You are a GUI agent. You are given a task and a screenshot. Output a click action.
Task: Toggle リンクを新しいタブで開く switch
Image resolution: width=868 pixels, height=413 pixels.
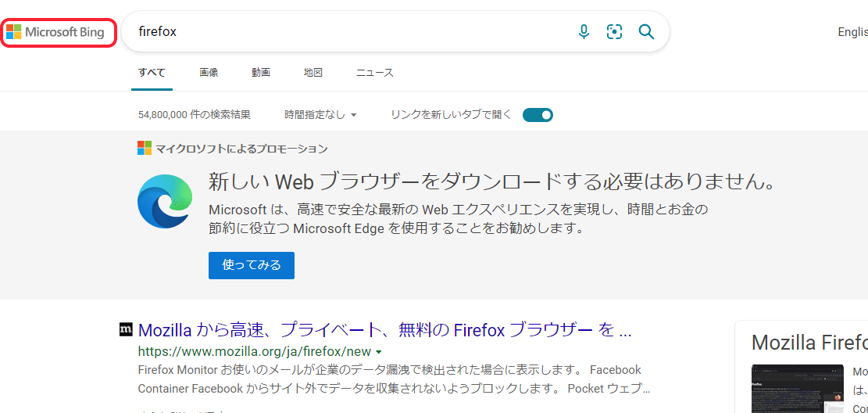pos(538,115)
